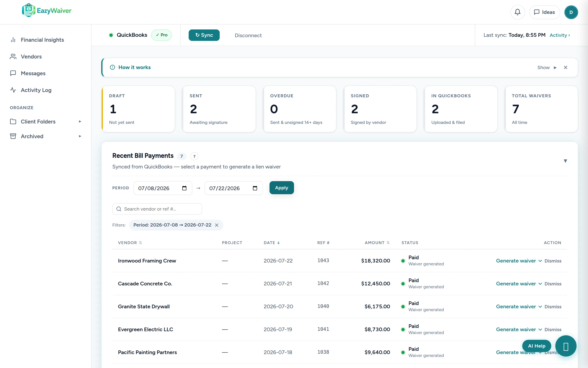588x368 pixels.
Task: Open the Sent waivers card
Action: (219, 109)
